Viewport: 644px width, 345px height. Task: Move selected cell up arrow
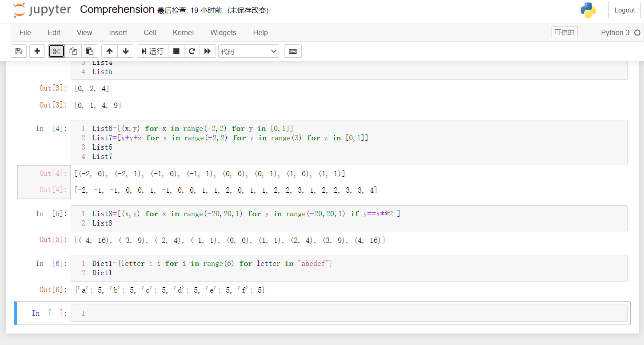pyautogui.click(x=109, y=52)
